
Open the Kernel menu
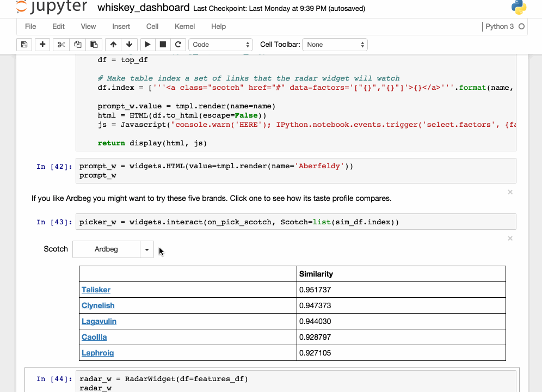(x=184, y=26)
